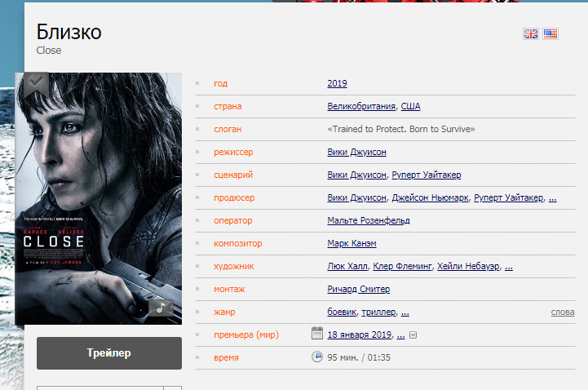Open the 2019 year link
588x390 pixels.
[337, 83]
